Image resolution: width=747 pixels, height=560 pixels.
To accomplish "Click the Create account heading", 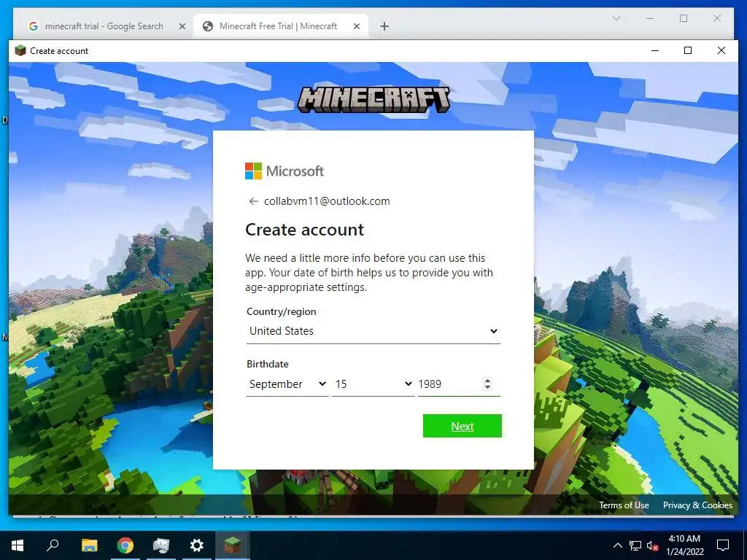I will tap(304, 230).
